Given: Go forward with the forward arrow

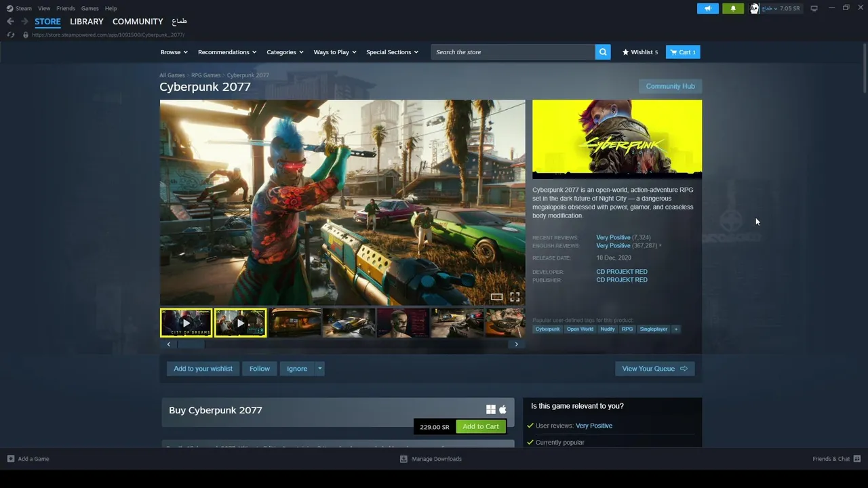Looking at the screenshot, I should click(24, 22).
